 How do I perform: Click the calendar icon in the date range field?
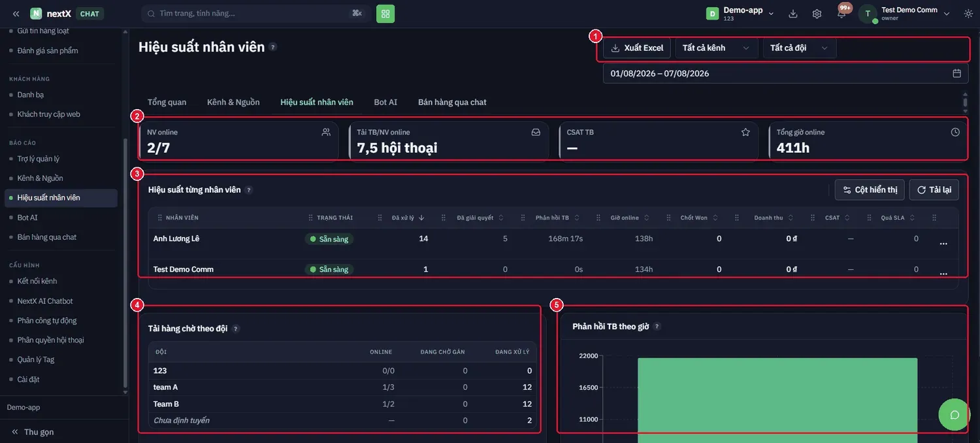pyautogui.click(x=956, y=73)
